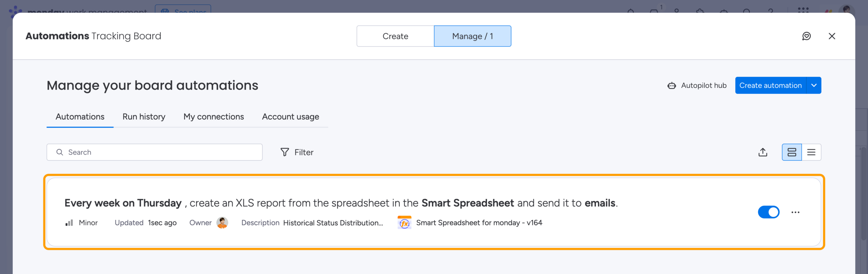
Task: Click the Create automation button
Action: pyautogui.click(x=771, y=85)
